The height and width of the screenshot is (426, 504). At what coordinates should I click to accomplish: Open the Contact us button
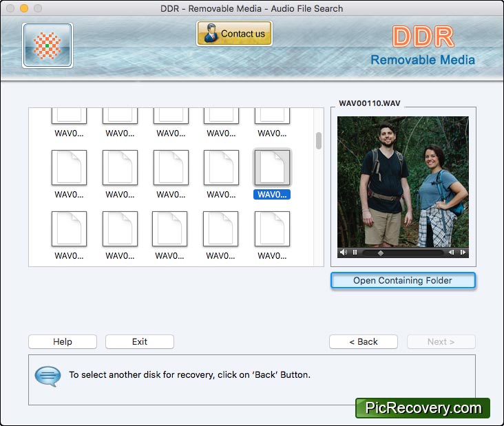point(234,34)
